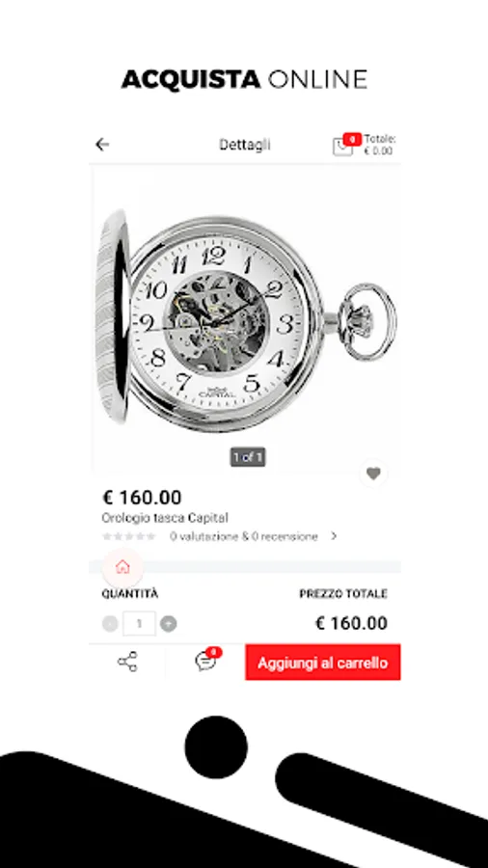Click the quantity input field
488x868 pixels.
(x=139, y=624)
